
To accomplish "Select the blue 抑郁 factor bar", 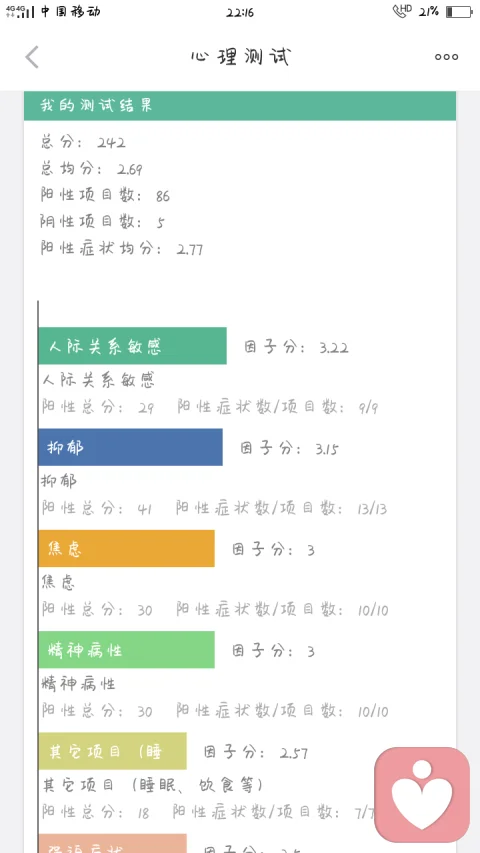I will tap(131, 447).
